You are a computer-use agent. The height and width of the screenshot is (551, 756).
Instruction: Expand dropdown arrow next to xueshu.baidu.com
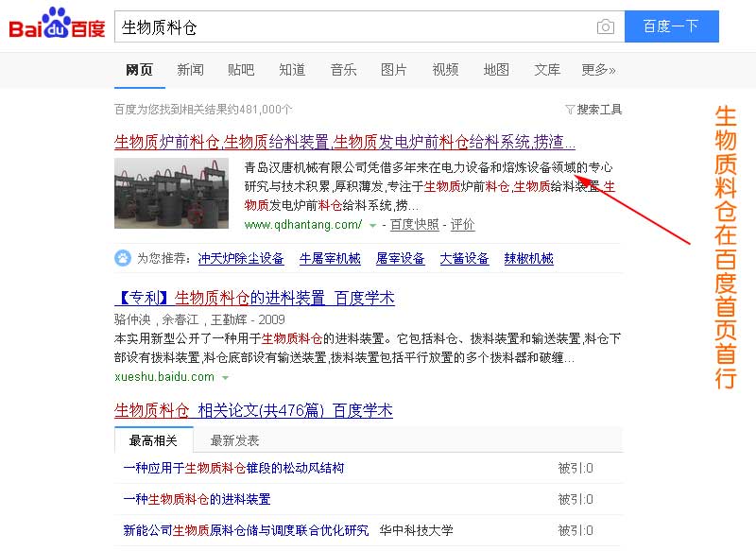point(225,378)
